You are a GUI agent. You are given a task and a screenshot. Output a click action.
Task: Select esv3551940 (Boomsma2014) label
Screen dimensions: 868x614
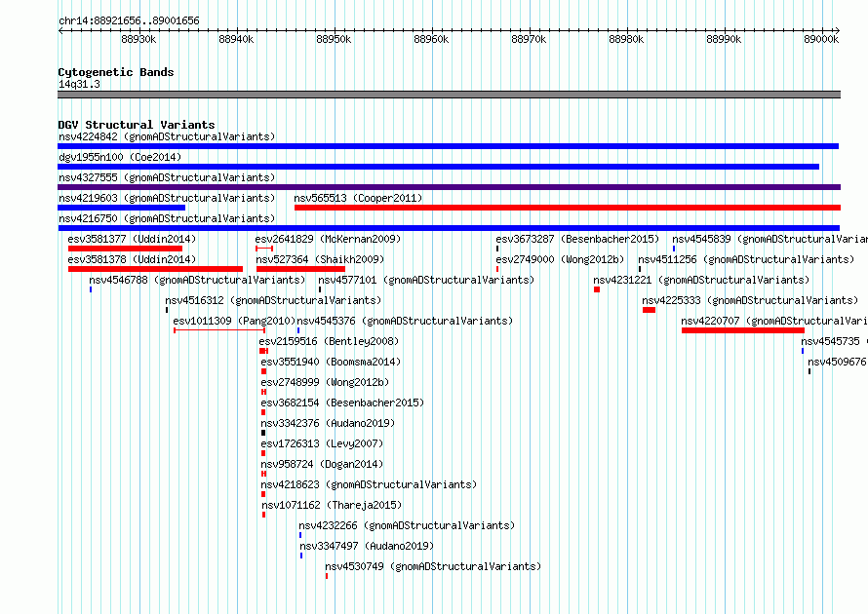331,362
